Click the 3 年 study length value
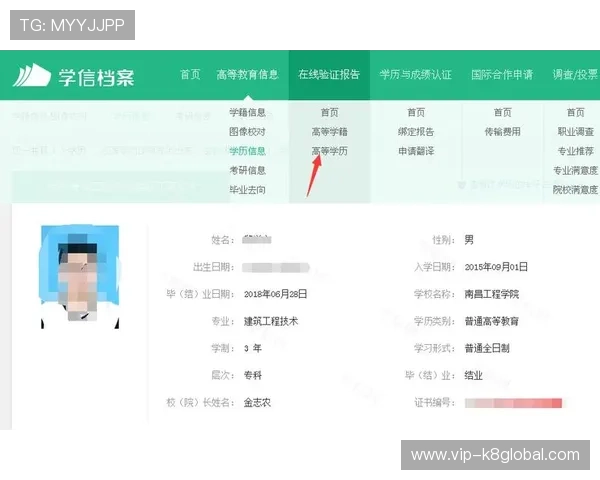This screenshot has height=480, width=600. (x=253, y=348)
